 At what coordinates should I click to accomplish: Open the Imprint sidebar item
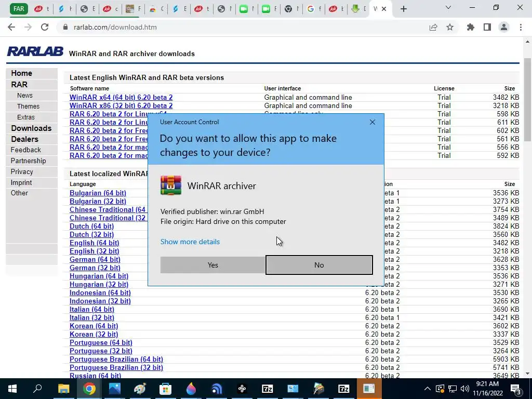click(21, 182)
